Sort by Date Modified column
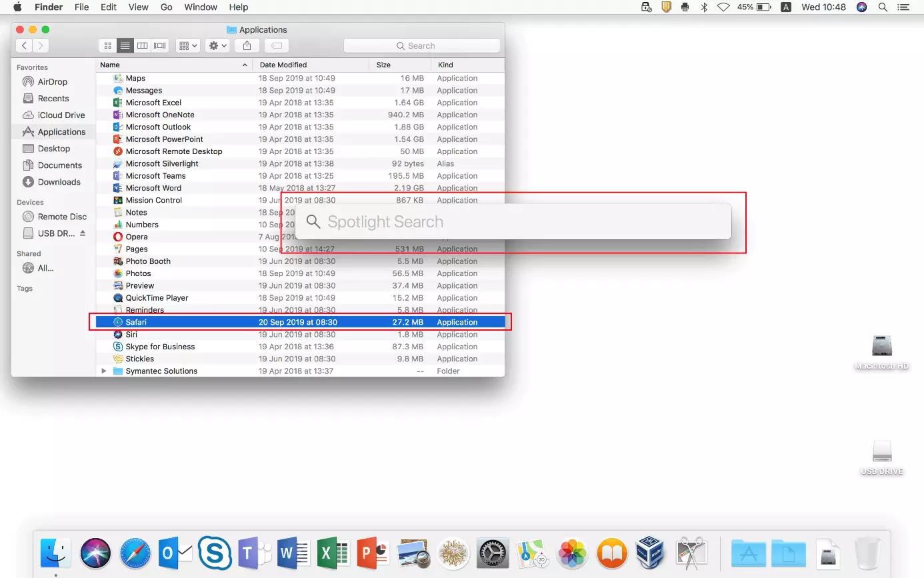Image resolution: width=924 pixels, height=578 pixels. point(310,65)
